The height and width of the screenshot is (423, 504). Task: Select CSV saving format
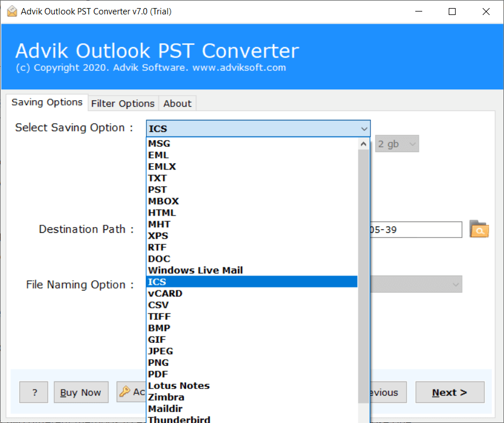(252, 305)
